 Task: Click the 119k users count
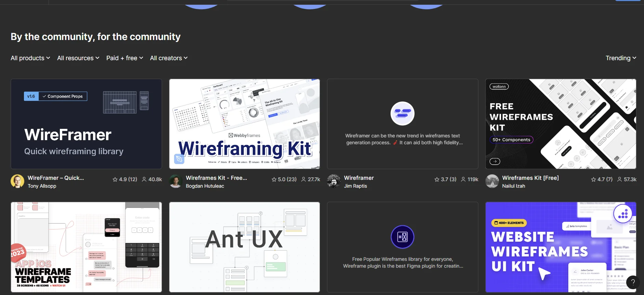[473, 179]
